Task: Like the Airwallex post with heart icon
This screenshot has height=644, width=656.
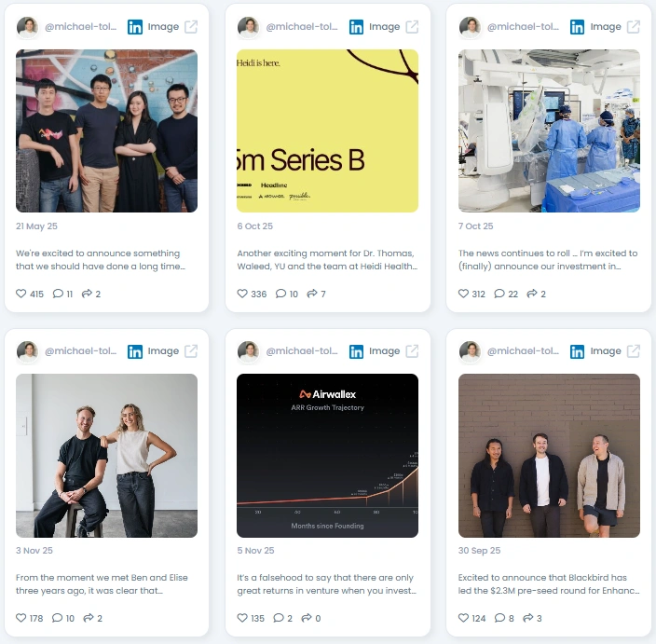Action: [x=242, y=618]
